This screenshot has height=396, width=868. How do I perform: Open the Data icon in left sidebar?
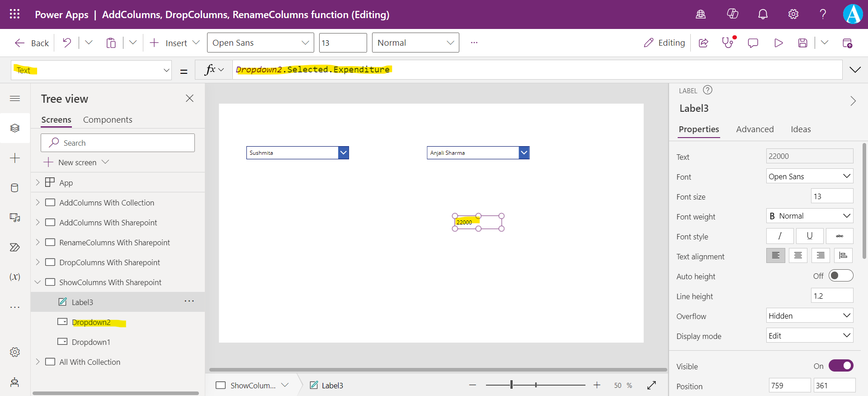tap(14, 188)
